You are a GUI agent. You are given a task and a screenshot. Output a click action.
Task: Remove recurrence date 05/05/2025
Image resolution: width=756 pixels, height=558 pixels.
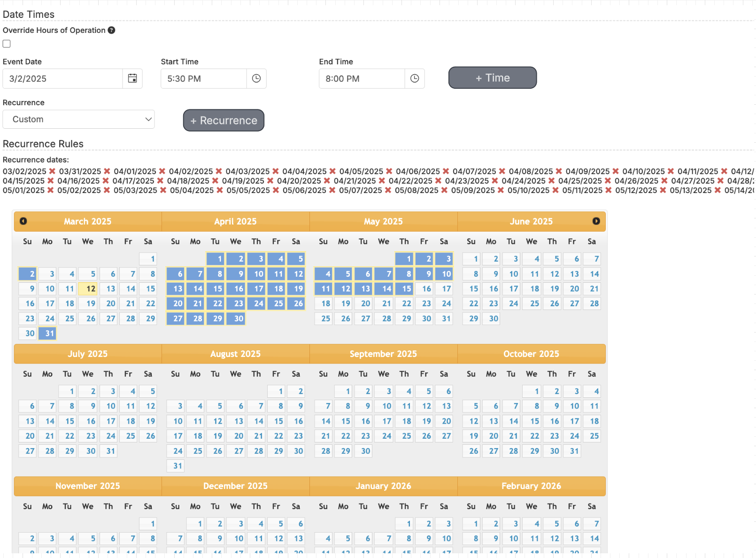point(276,190)
